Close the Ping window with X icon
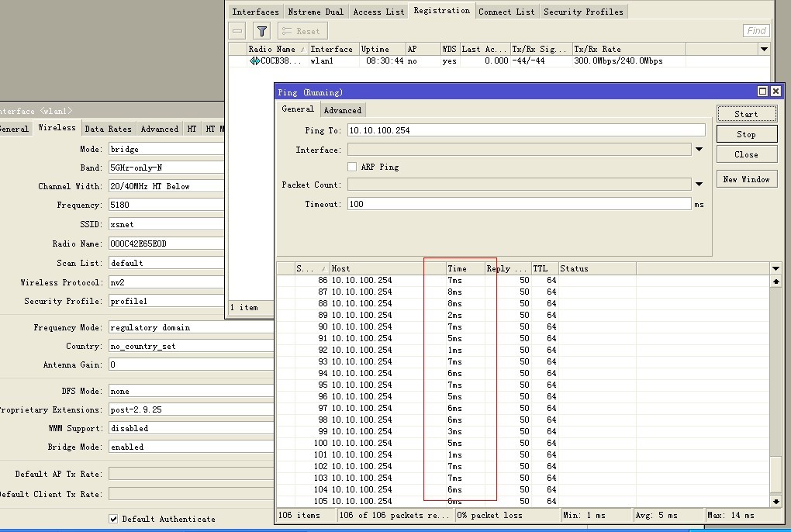791x532 pixels. click(775, 92)
